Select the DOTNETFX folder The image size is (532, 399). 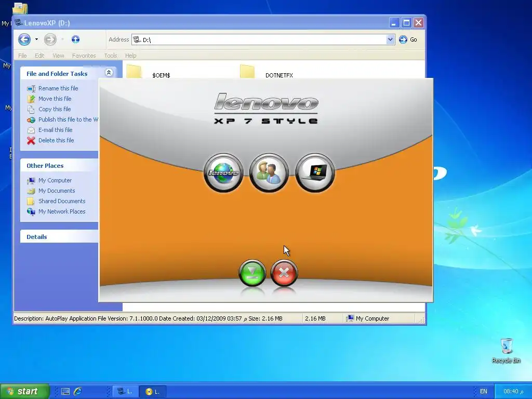point(279,75)
